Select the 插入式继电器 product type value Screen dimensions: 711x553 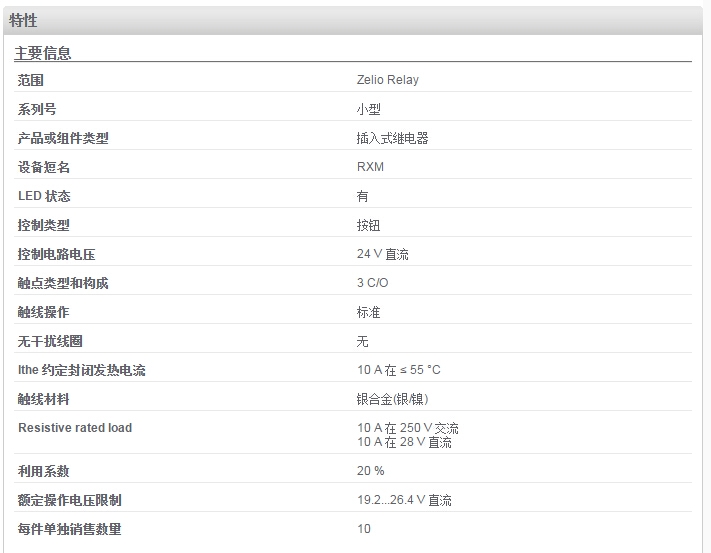393,138
